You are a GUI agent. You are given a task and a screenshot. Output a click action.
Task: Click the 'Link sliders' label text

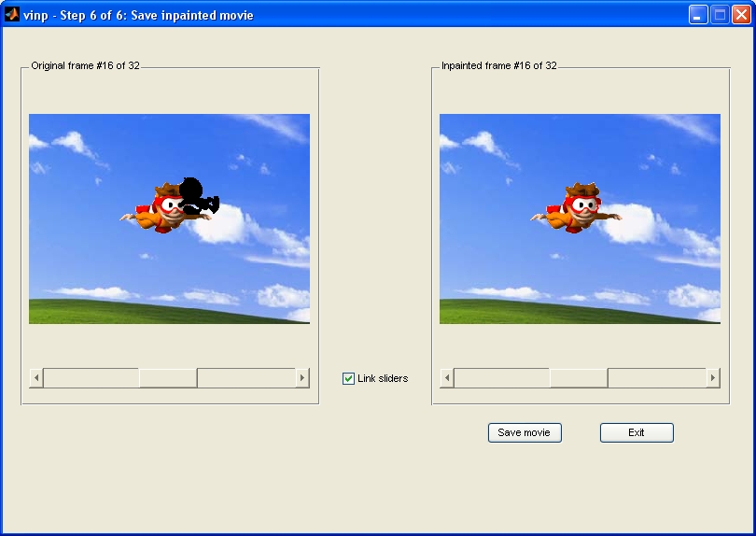383,379
